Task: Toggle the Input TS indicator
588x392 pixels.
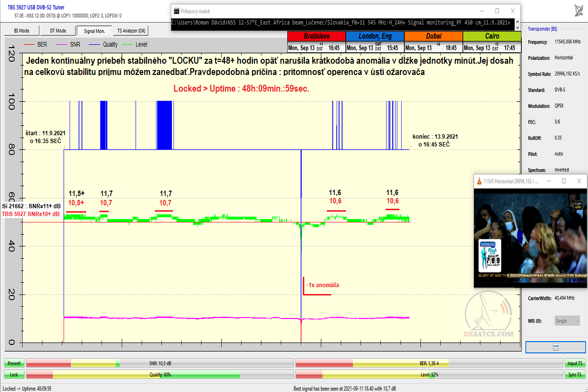Action: [x=574, y=363]
